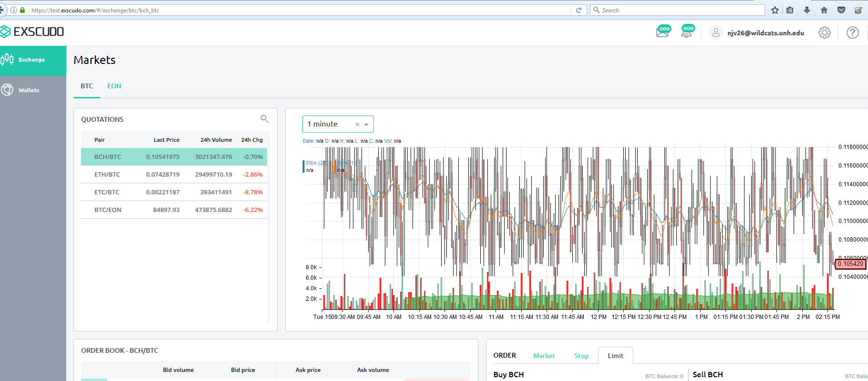Search quotations with the magnifier icon
Viewport: 868px width, 381px height.
tap(264, 119)
